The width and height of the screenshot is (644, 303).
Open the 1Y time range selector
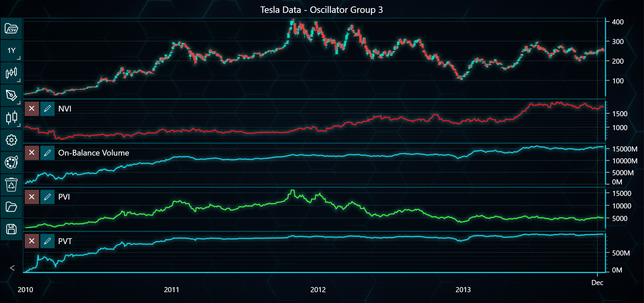(11, 50)
